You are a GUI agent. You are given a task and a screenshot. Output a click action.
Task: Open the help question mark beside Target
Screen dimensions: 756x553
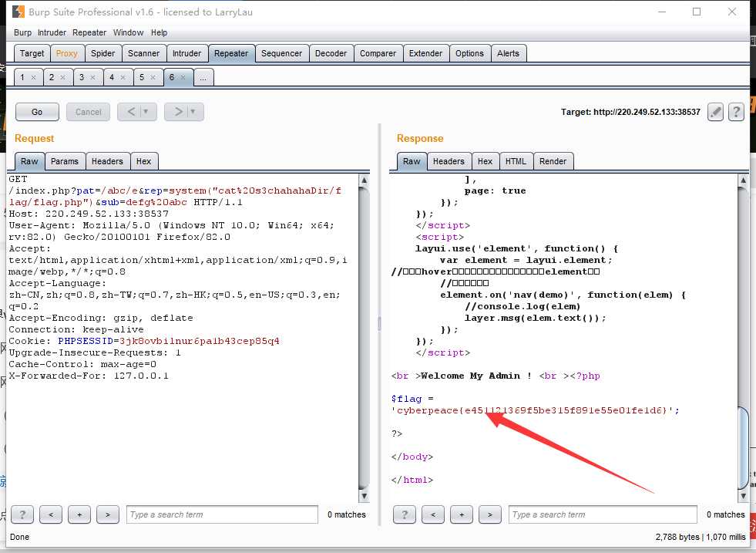coord(736,112)
